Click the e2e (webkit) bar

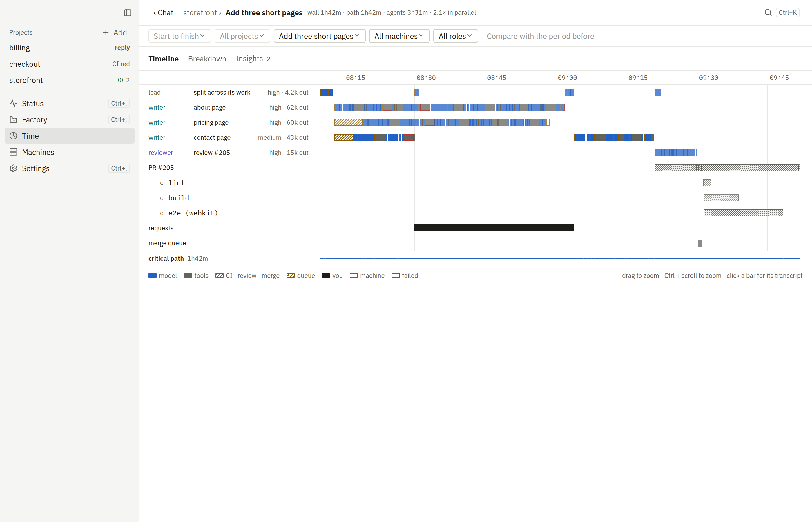743,213
